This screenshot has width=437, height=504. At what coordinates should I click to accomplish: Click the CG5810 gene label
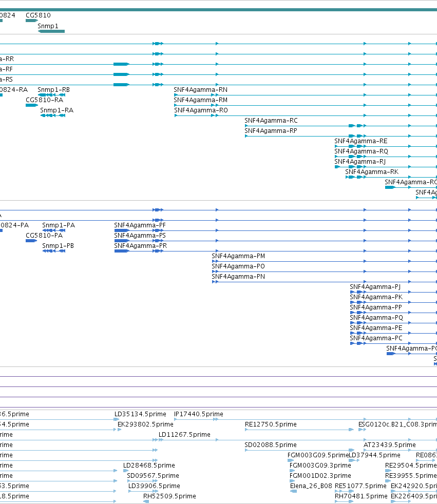(38, 15)
